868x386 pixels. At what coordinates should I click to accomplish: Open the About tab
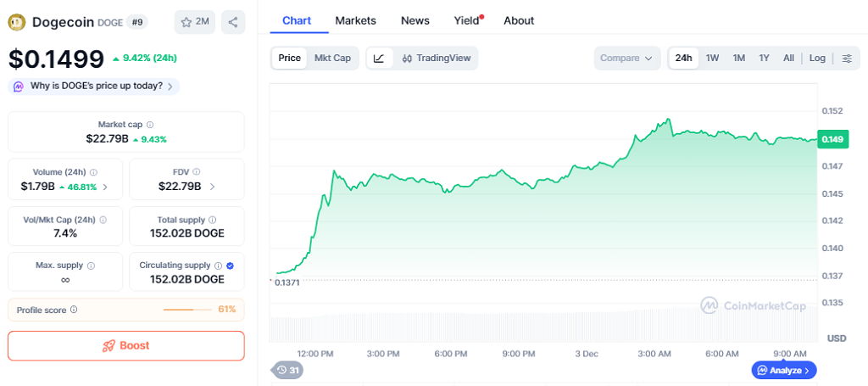(x=519, y=21)
